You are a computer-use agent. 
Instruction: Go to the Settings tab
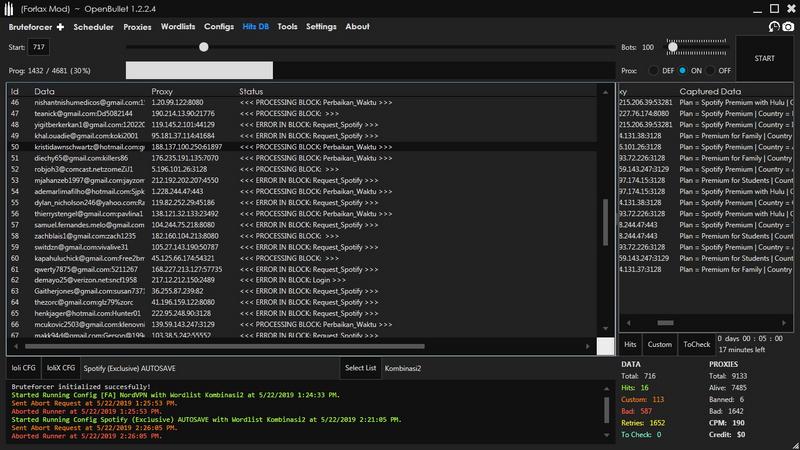pyautogui.click(x=321, y=27)
